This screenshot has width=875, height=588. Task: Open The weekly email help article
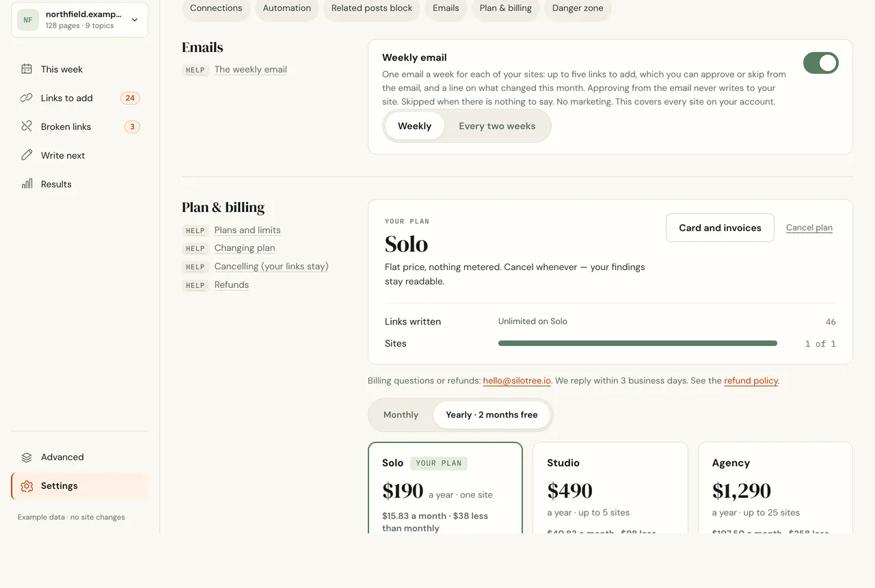point(250,70)
